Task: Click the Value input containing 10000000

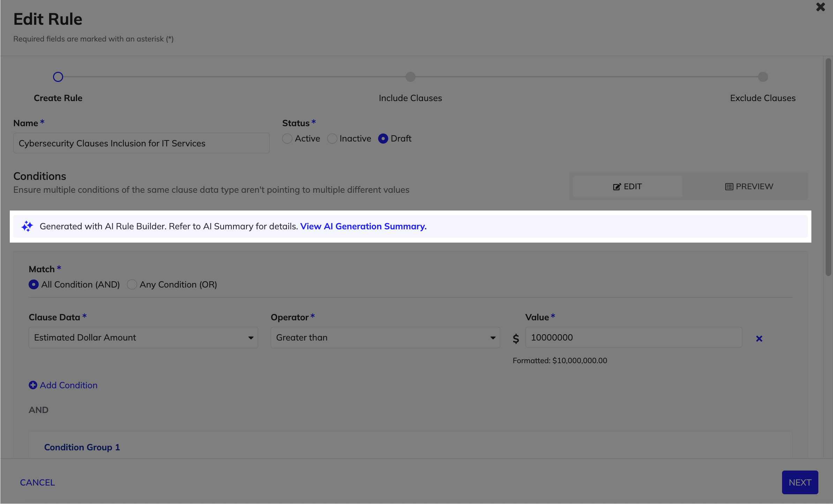Action: [x=633, y=337]
